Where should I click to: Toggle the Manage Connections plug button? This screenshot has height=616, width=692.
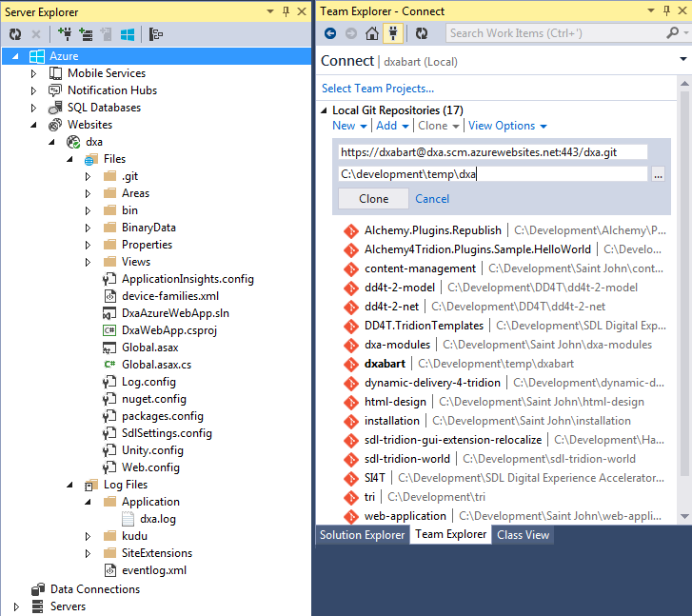tap(391, 33)
